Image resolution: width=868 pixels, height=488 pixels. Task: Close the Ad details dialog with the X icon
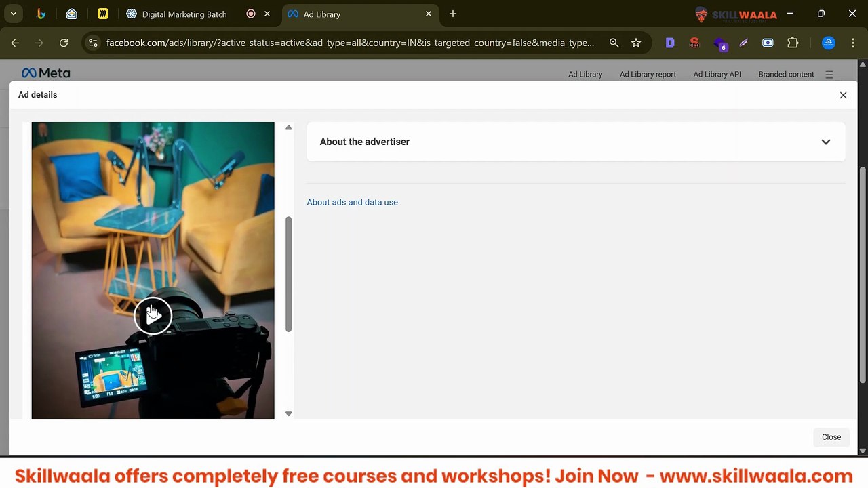843,95
